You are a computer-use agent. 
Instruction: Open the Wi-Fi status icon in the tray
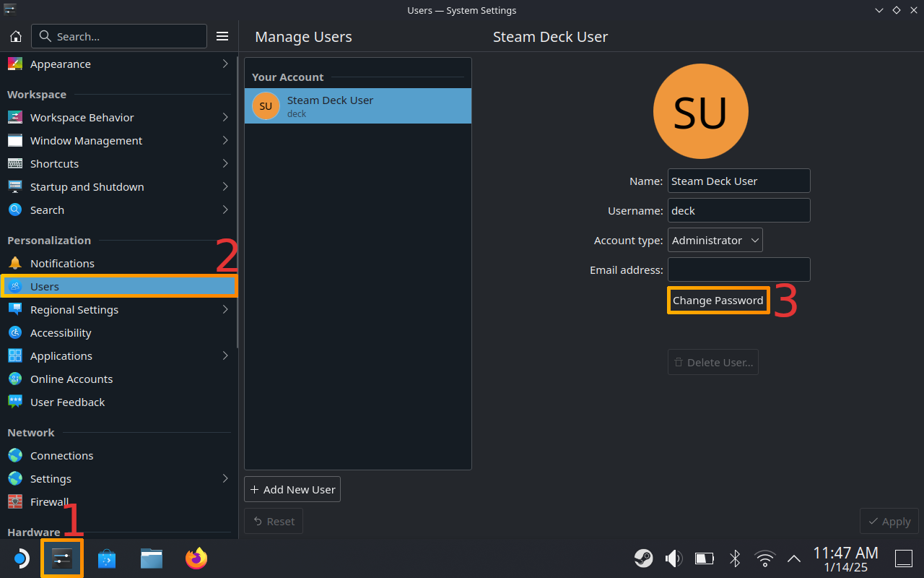764,558
